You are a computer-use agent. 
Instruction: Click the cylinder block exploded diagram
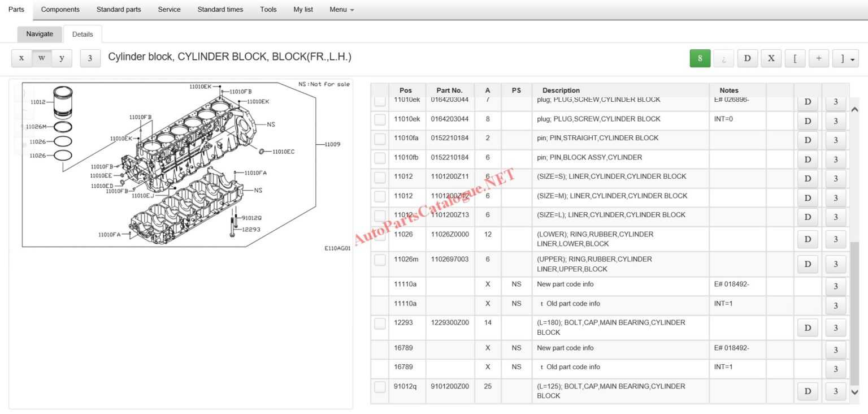click(x=181, y=165)
